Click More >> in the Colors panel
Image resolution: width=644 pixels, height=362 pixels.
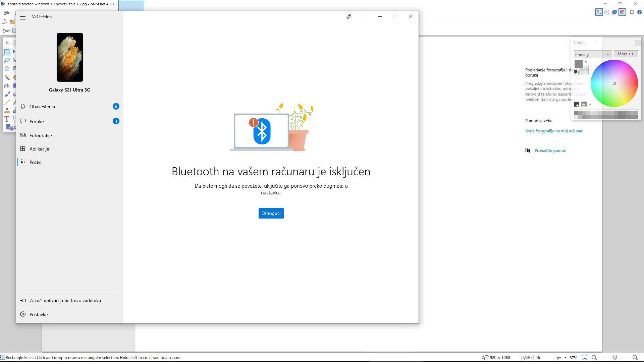[x=626, y=54]
